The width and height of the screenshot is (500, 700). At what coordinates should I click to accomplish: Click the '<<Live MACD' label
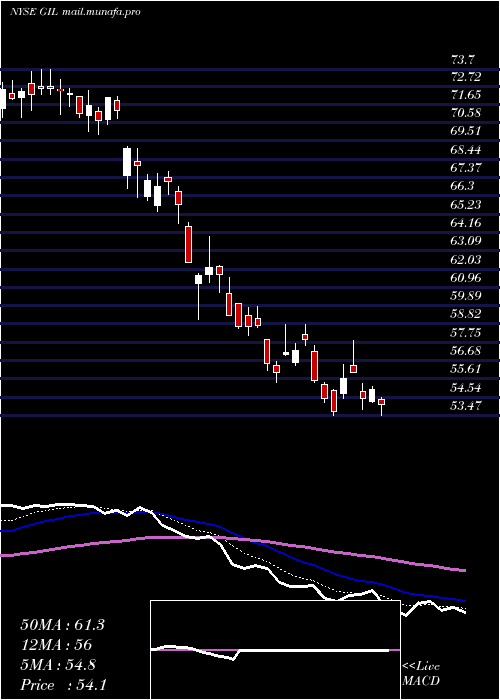421,674
